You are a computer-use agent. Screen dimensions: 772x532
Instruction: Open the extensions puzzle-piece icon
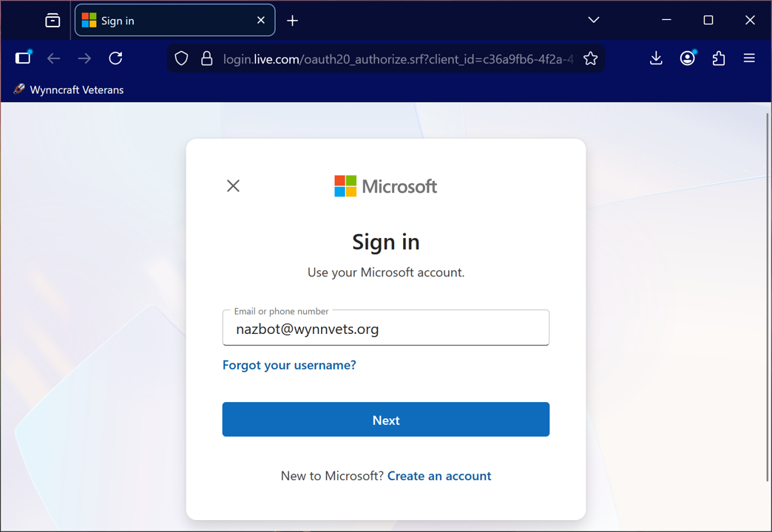point(718,58)
